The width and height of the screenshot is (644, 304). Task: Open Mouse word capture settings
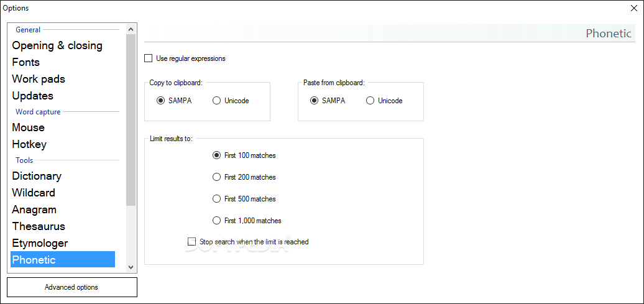coord(29,127)
